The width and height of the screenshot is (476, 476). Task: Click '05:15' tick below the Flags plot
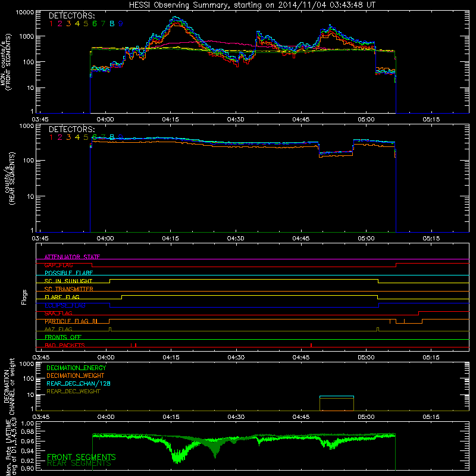click(x=431, y=358)
